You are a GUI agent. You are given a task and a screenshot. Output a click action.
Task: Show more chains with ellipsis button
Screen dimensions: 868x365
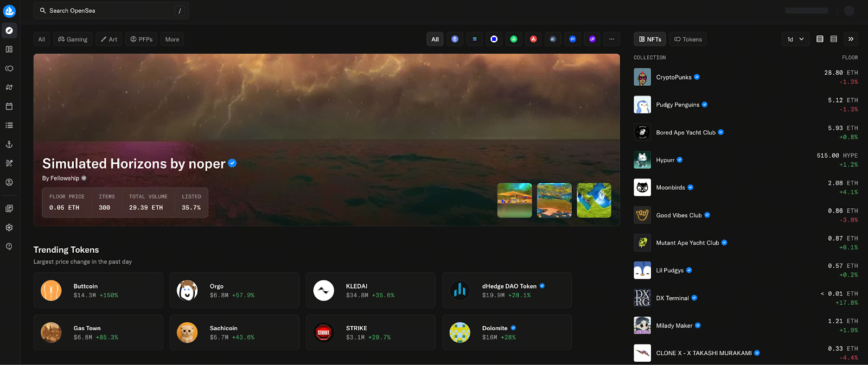611,39
